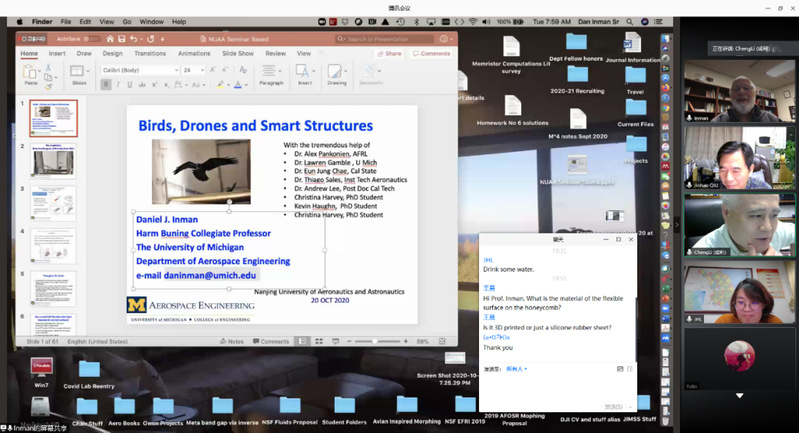Toggle the Notes pane in status bar
The width and height of the screenshot is (799, 433).
click(231, 341)
